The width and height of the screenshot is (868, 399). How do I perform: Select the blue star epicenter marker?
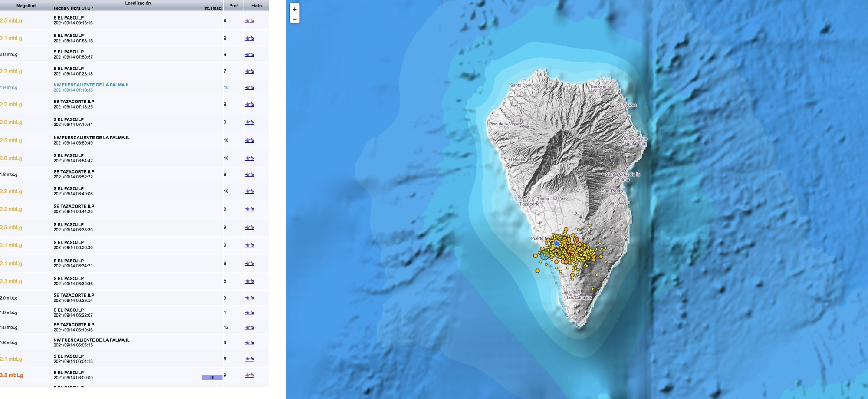click(x=557, y=244)
